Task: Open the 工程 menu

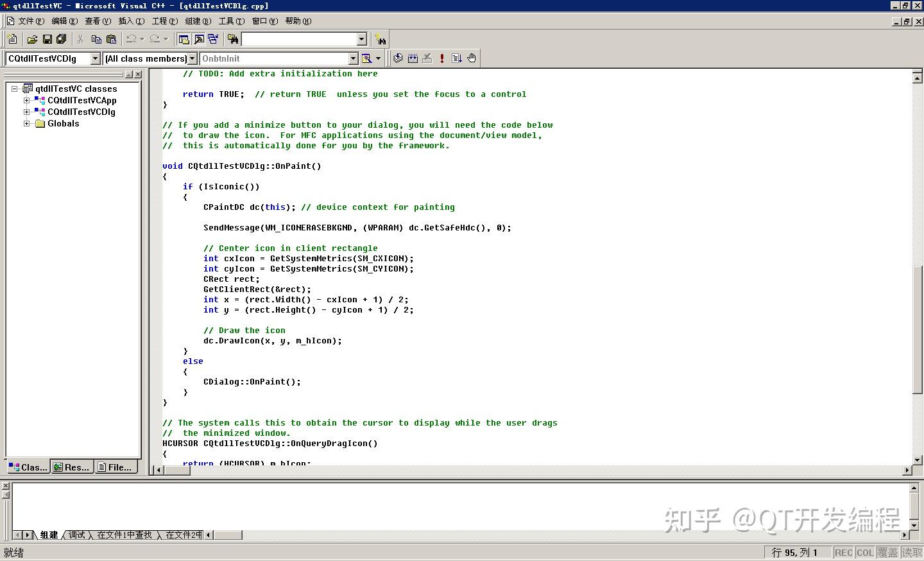Action: pyautogui.click(x=163, y=21)
